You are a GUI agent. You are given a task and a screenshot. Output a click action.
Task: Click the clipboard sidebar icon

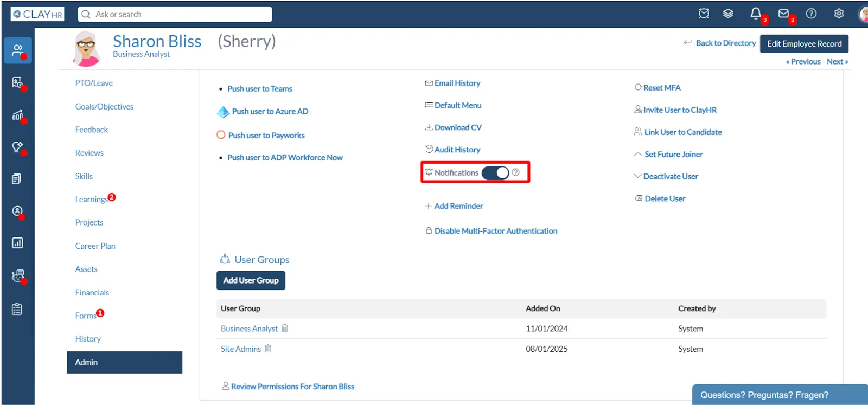pos(17,309)
